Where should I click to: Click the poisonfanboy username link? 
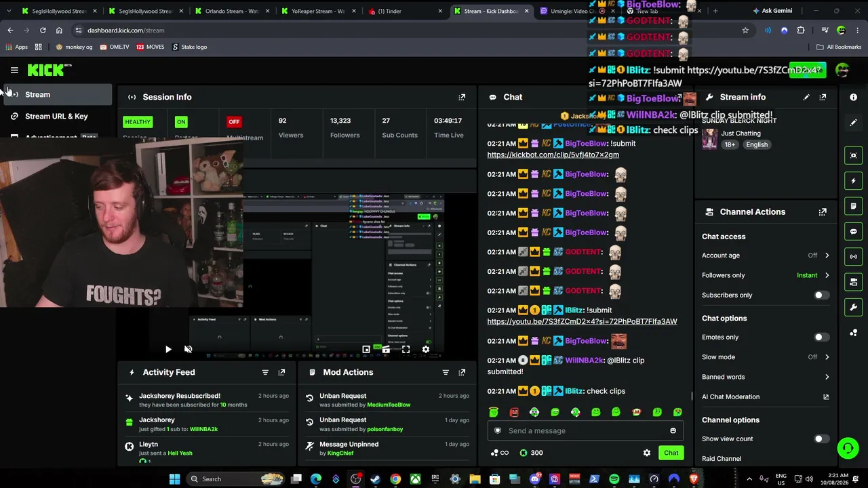click(385, 429)
